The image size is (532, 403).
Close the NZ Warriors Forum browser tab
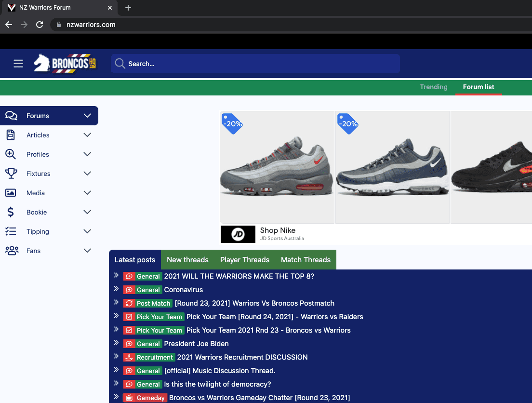click(109, 7)
